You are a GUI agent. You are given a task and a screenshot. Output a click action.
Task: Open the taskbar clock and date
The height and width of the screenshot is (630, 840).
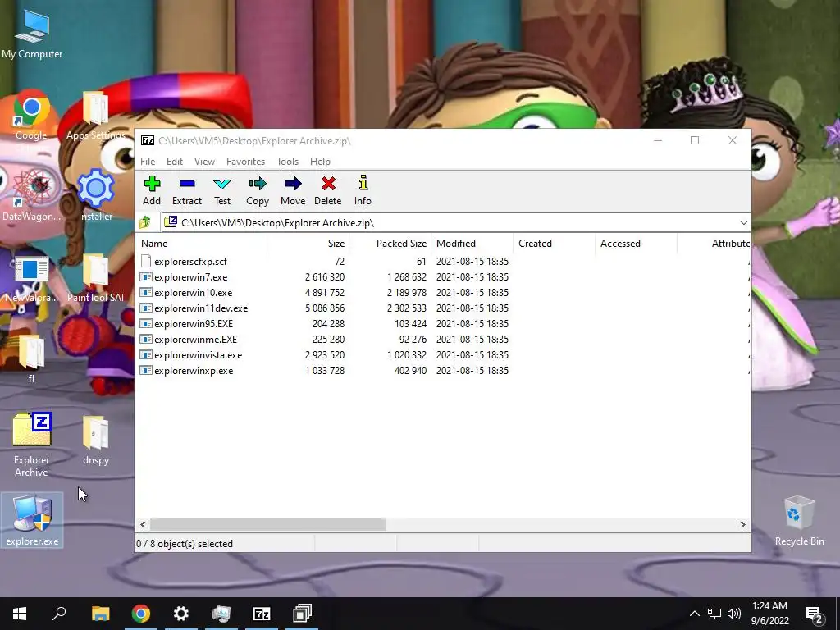pos(769,614)
